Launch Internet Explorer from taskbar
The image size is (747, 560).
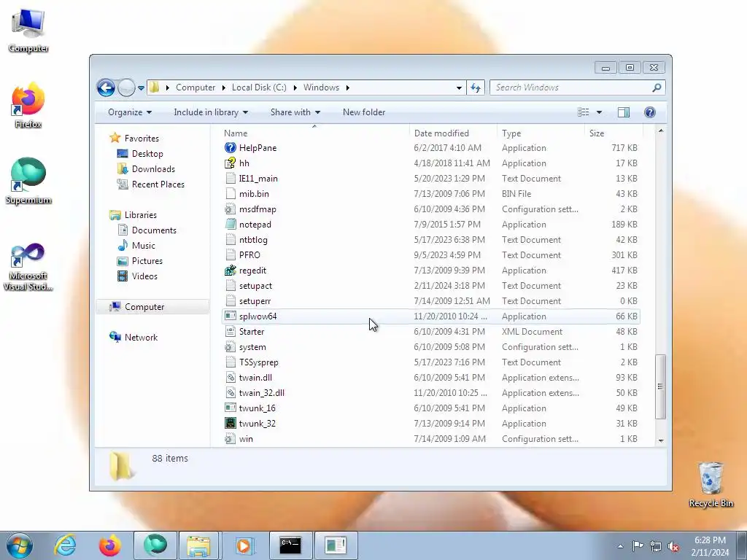pos(65,545)
